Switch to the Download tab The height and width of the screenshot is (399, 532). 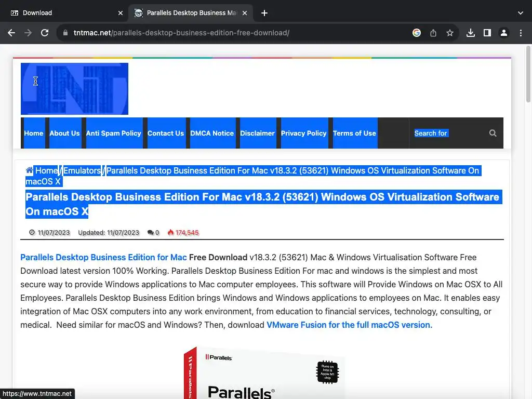pyautogui.click(x=64, y=13)
